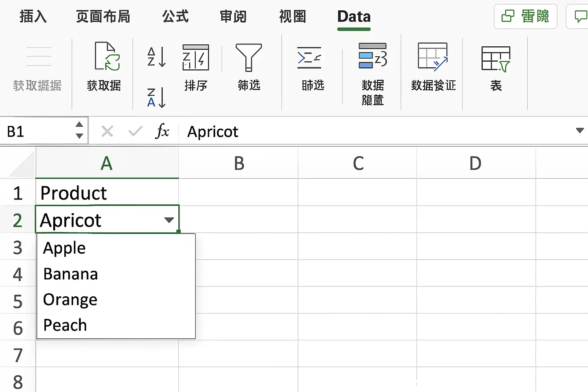
Task: Apply filter using the funnel icon
Action: pyautogui.click(x=249, y=57)
